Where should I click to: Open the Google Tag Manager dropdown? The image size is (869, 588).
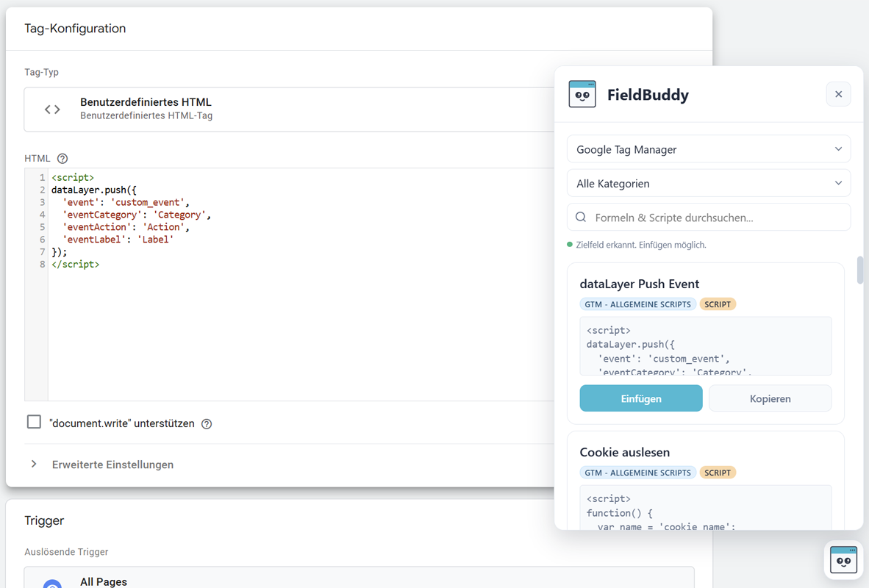(708, 149)
